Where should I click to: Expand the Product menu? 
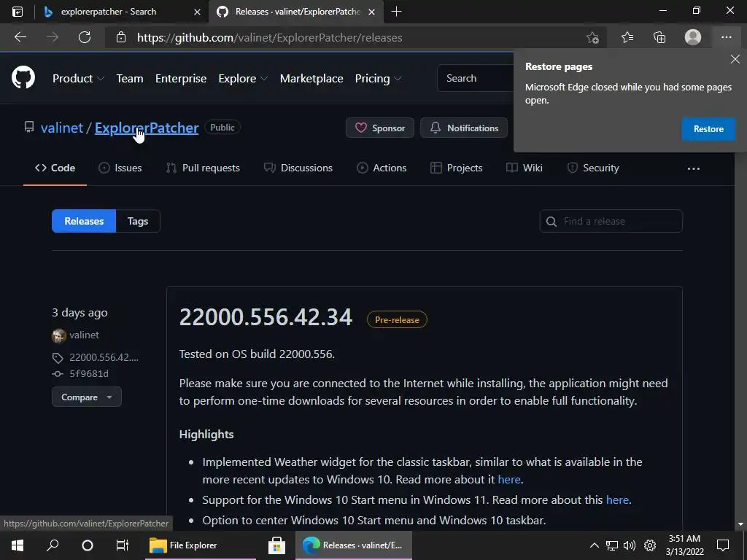pyautogui.click(x=78, y=79)
